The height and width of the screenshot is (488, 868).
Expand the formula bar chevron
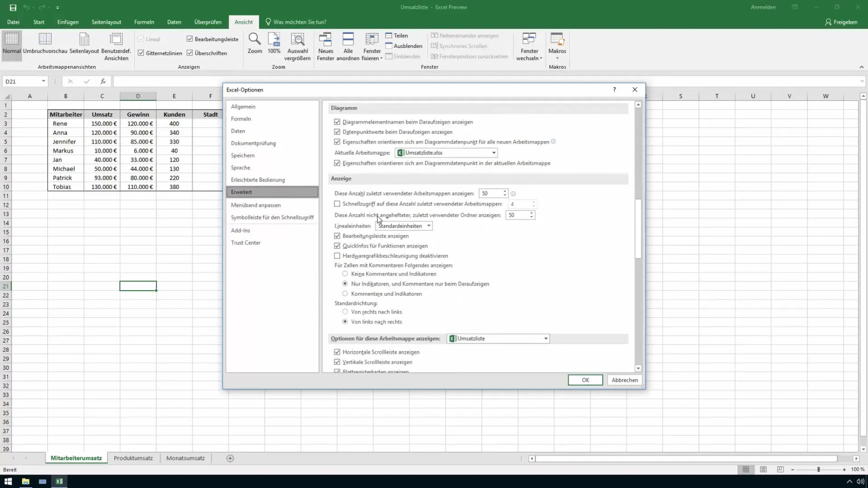tap(862, 81)
